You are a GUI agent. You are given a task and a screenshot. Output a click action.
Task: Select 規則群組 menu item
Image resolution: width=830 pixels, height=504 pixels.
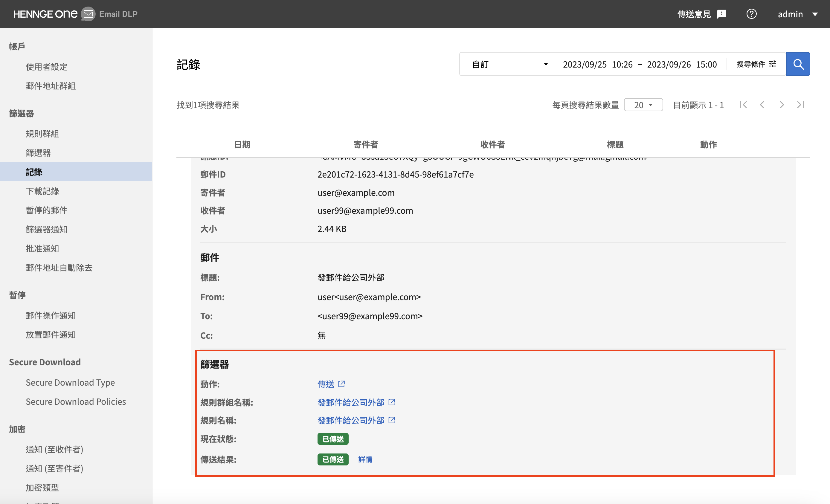tap(42, 134)
